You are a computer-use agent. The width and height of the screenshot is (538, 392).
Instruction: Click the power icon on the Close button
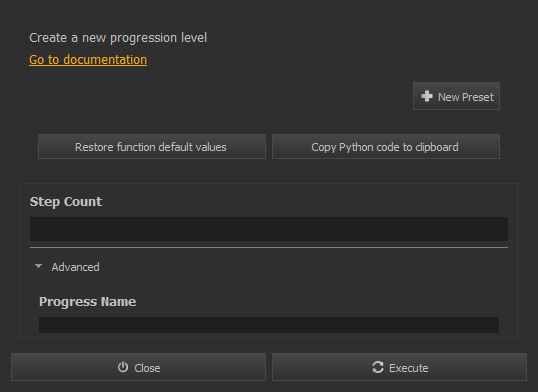123,367
